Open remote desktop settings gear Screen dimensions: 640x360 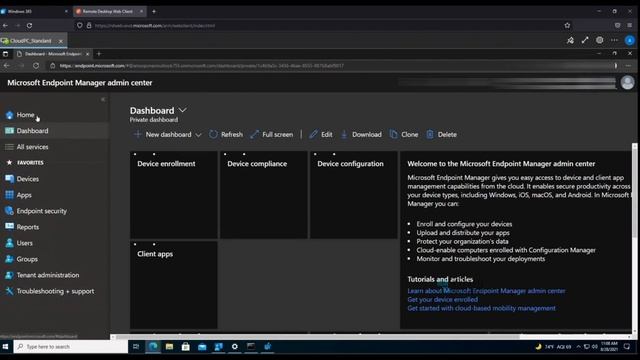600,40
